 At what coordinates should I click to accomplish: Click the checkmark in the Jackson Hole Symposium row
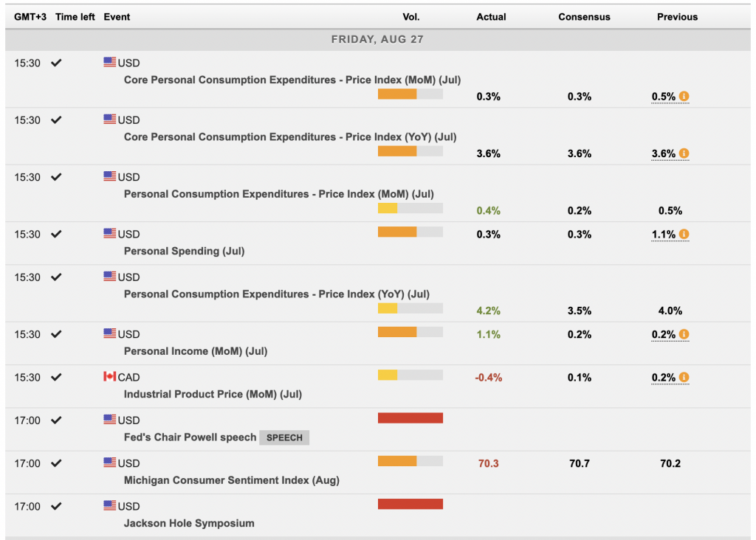(x=56, y=506)
